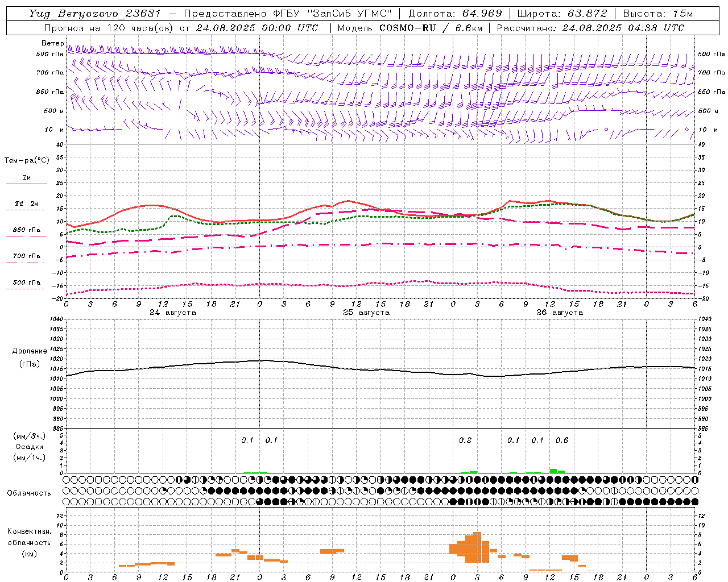728x582 pixels.
Task: Click the forecast start 24.08.2025 00:00 UTC
Action: pos(257,28)
